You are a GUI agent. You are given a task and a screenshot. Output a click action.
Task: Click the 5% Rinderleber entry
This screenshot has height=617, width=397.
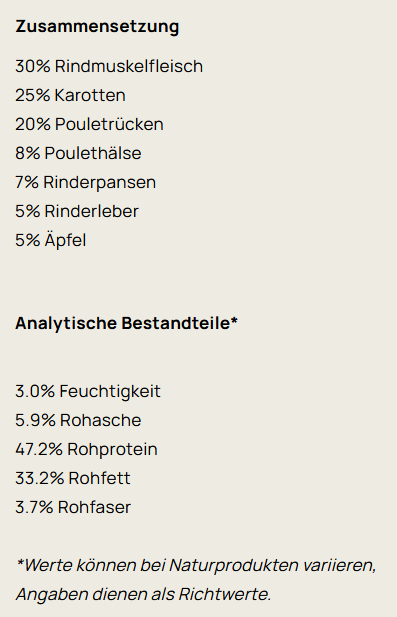(x=77, y=211)
